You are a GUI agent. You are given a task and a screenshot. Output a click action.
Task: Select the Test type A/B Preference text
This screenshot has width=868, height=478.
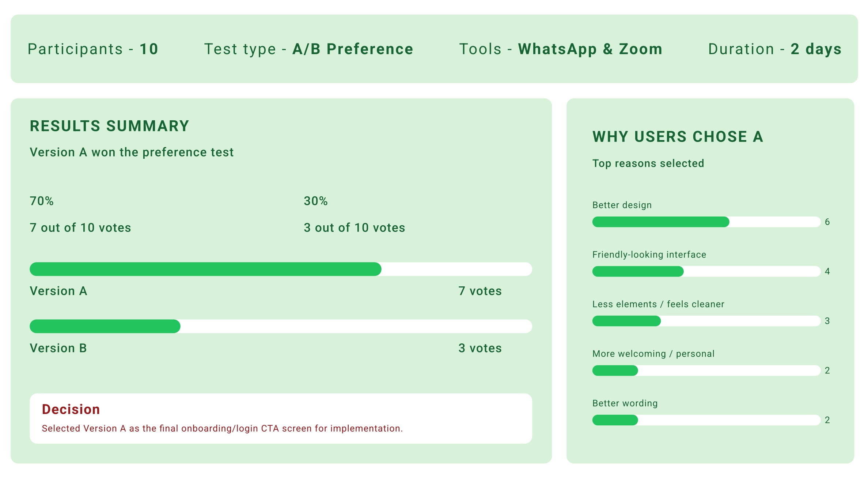pyautogui.click(x=308, y=49)
